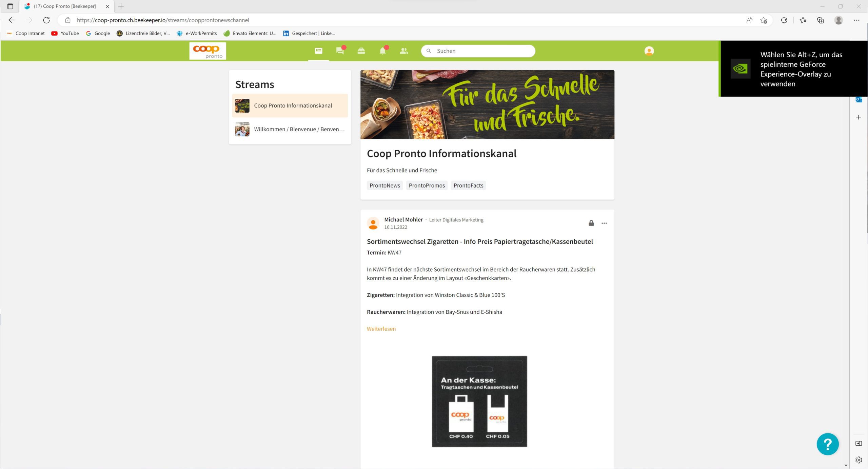The image size is (868, 469).
Task: Open the Google bookmark
Action: click(98, 33)
